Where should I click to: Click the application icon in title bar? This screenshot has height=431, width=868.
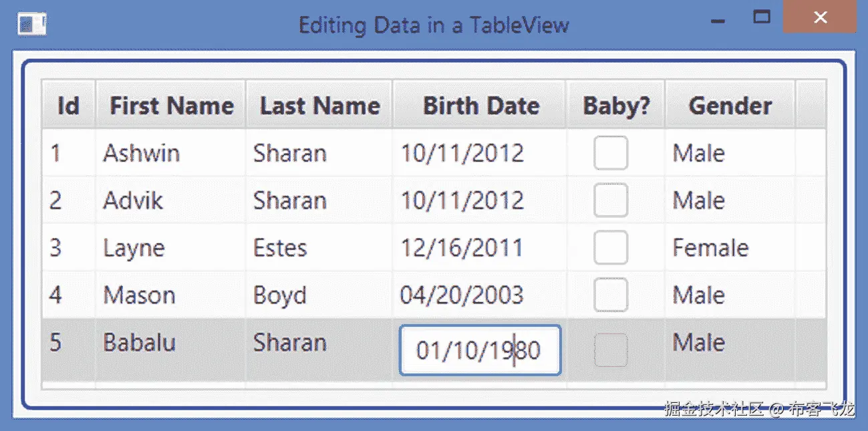pyautogui.click(x=31, y=25)
